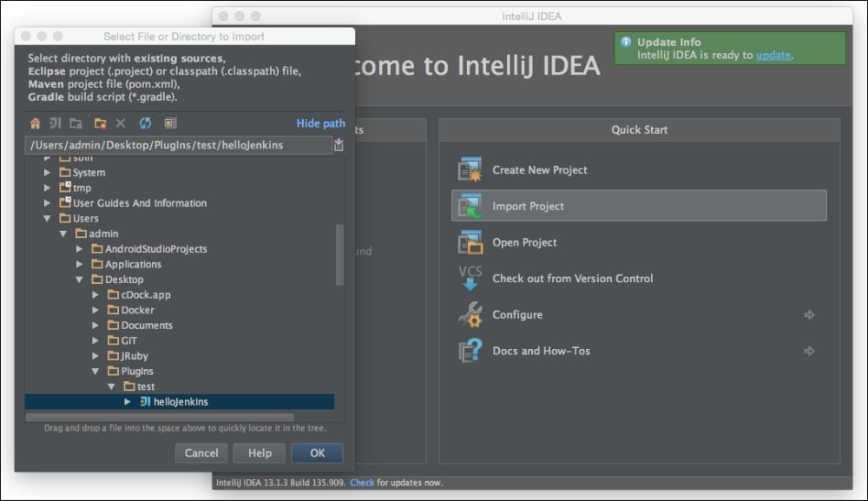The width and height of the screenshot is (868, 501).
Task: Click the JRuby folder icon
Action: pos(114,355)
